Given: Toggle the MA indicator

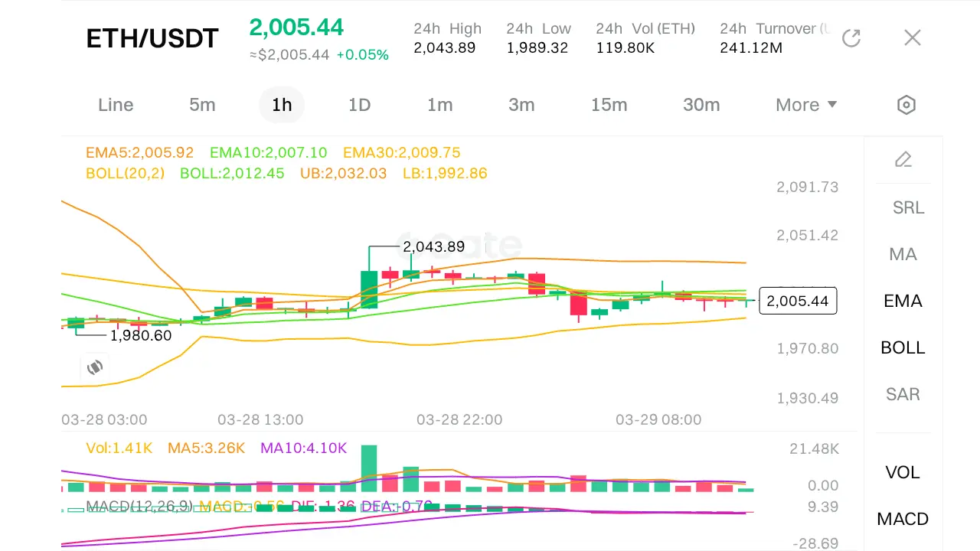Looking at the screenshot, I should click(x=903, y=254).
